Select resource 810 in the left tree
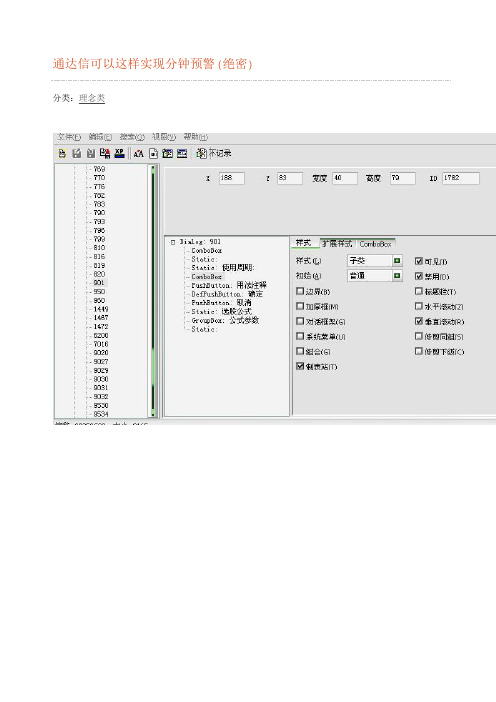The width and height of the screenshot is (496, 702). point(99,248)
